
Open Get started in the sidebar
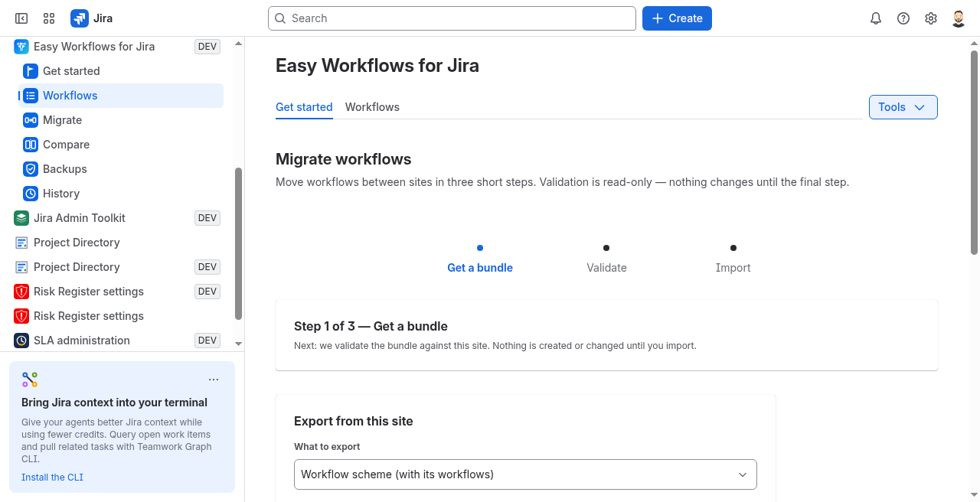121,71
